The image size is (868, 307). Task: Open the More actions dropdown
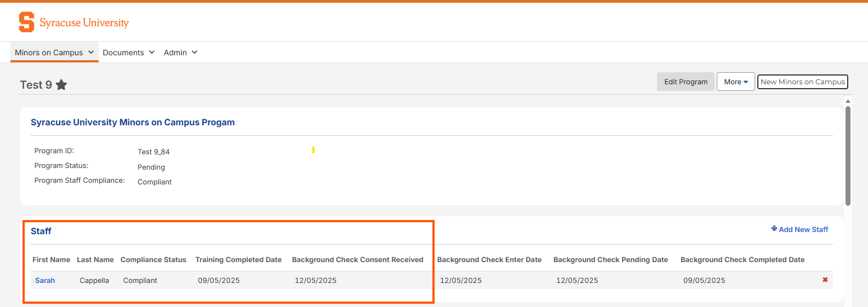735,82
